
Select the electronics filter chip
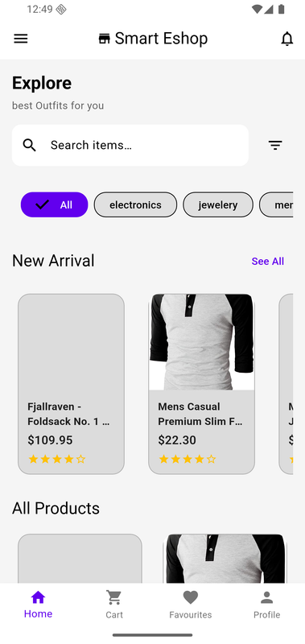click(x=135, y=204)
